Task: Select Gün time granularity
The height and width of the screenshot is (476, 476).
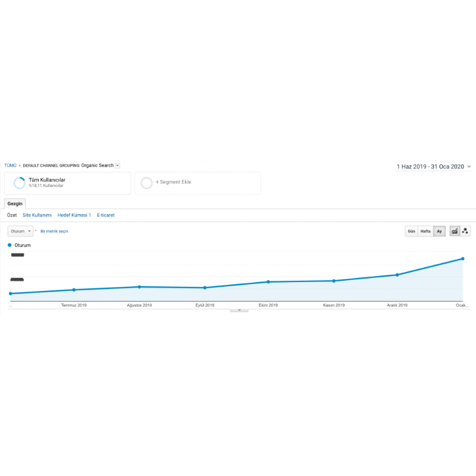Action: tap(411, 231)
